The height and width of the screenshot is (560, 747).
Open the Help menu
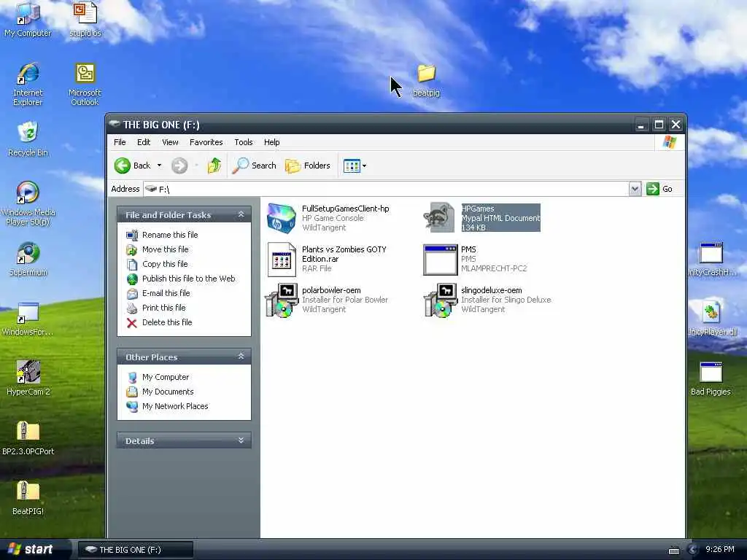tap(271, 142)
